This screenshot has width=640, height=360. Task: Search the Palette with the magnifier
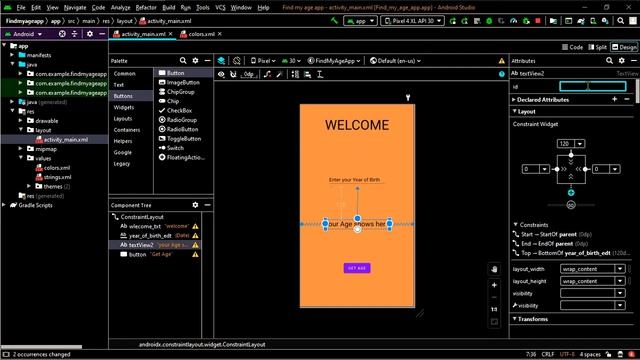point(183,60)
